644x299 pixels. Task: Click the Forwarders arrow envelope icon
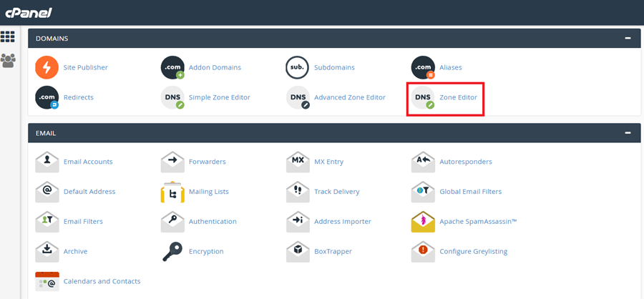pyautogui.click(x=172, y=162)
